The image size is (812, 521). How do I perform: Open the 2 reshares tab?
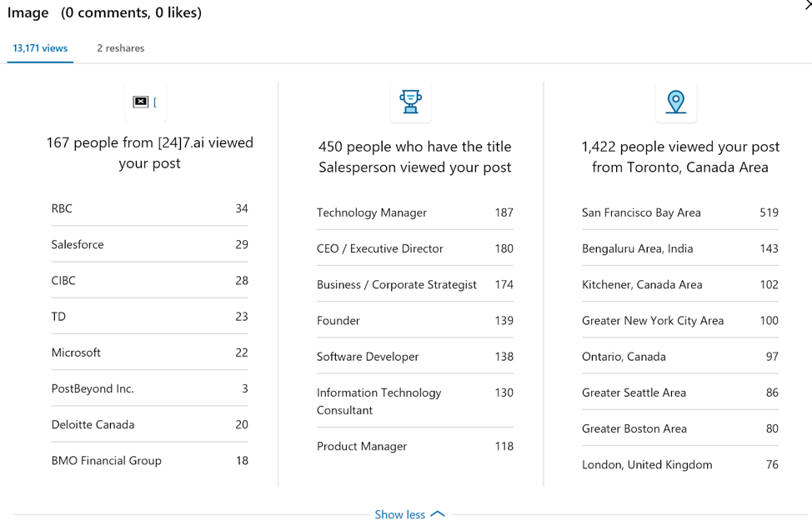coord(121,48)
